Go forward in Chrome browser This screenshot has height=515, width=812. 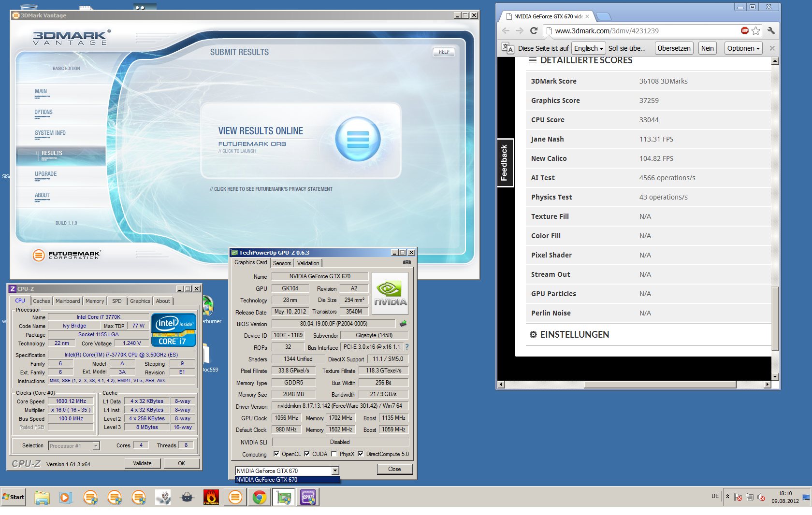click(x=520, y=30)
